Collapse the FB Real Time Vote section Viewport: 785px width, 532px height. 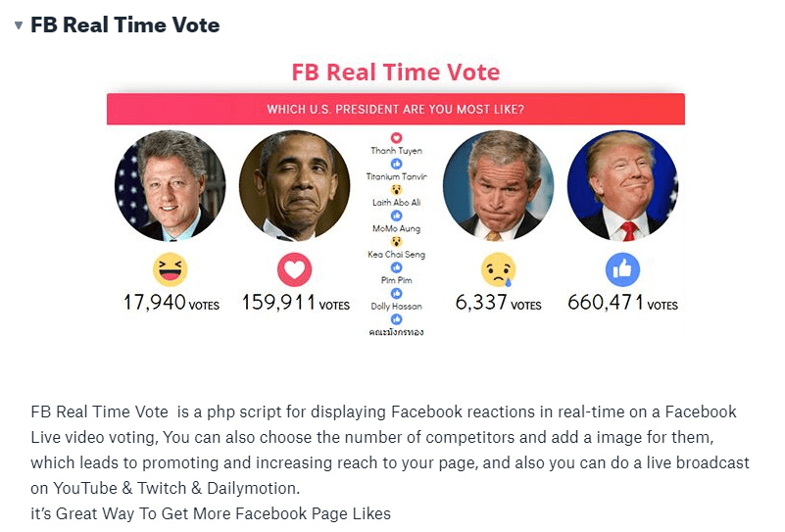point(18,25)
